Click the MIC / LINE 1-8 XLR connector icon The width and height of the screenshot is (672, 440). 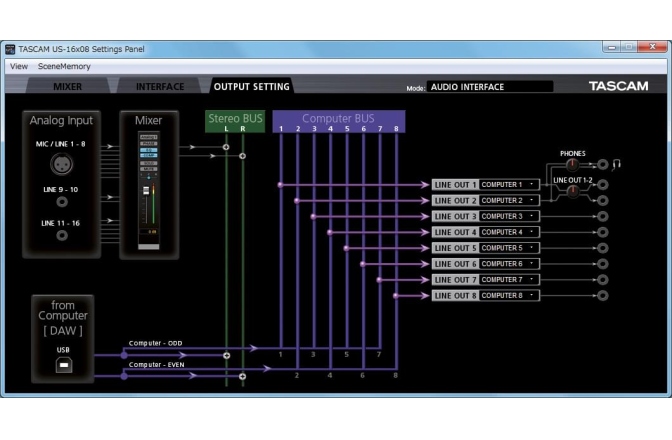tap(62, 164)
